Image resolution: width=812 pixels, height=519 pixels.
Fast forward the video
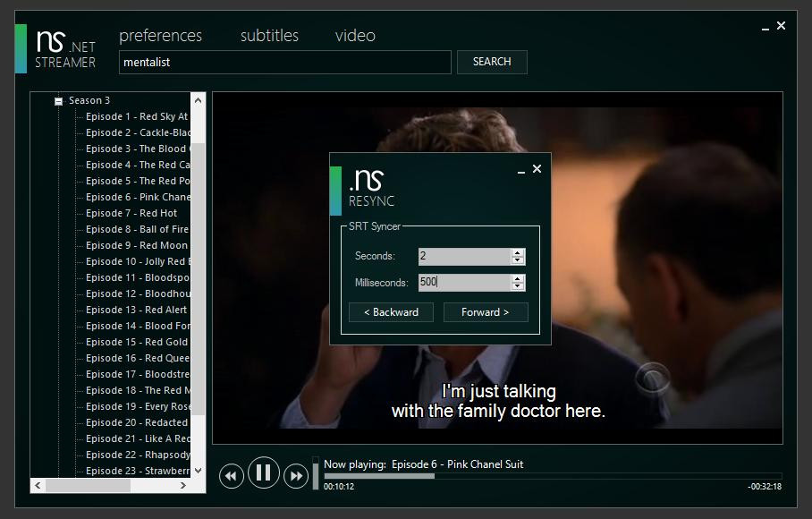(x=296, y=475)
